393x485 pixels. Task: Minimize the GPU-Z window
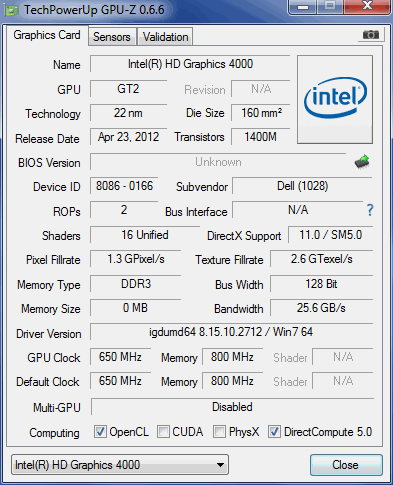coord(303,7)
